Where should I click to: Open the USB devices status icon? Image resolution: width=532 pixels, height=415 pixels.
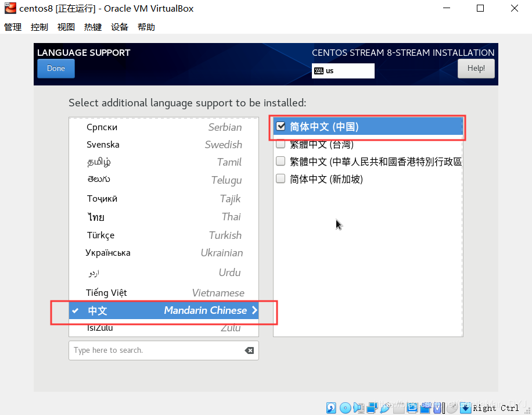click(385, 408)
